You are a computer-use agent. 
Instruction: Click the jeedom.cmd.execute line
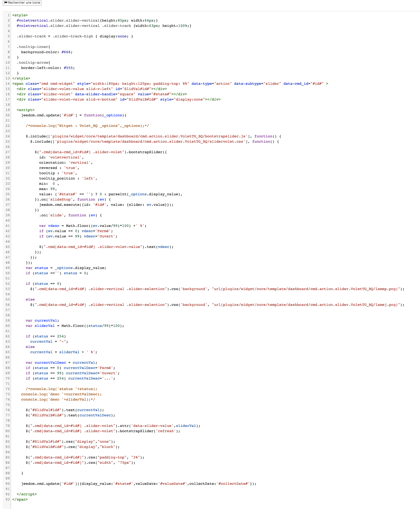point(106,205)
